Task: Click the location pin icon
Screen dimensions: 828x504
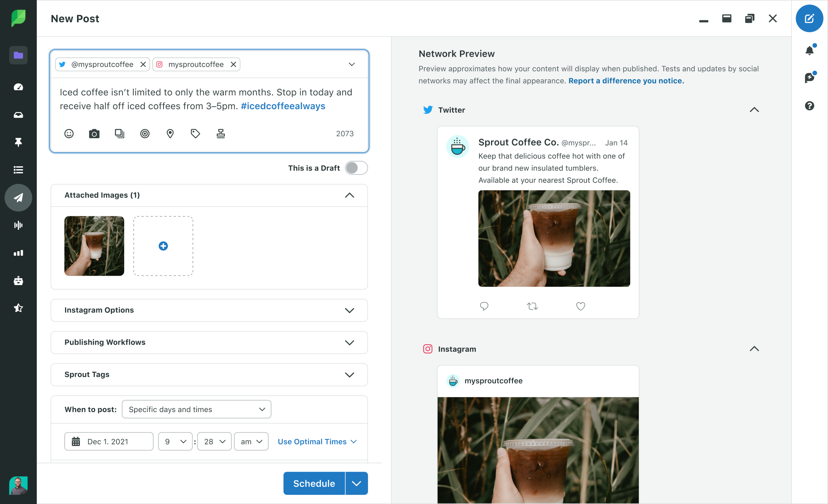Action: coord(170,133)
